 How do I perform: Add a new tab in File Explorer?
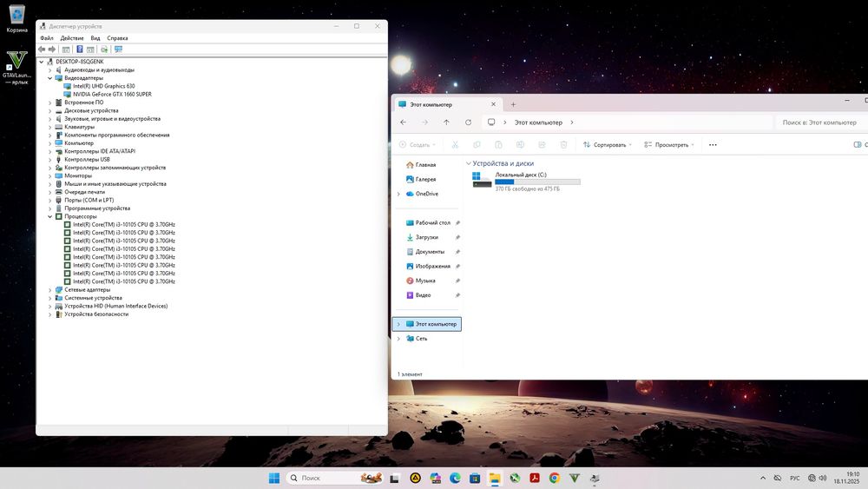(x=513, y=104)
